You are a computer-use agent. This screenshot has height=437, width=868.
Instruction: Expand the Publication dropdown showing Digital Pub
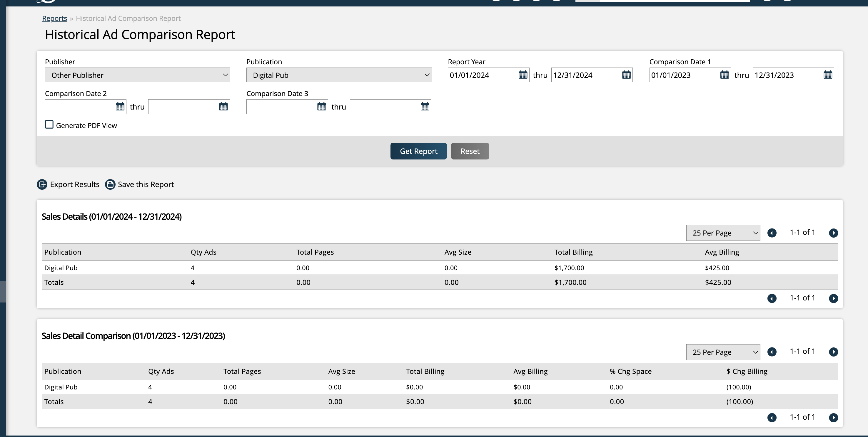339,75
